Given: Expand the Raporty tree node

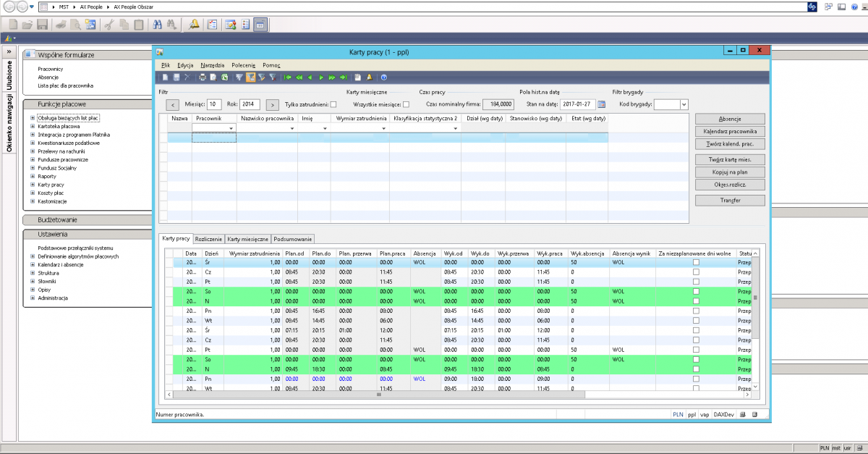Looking at the screenshot, I should pos(33,176).
